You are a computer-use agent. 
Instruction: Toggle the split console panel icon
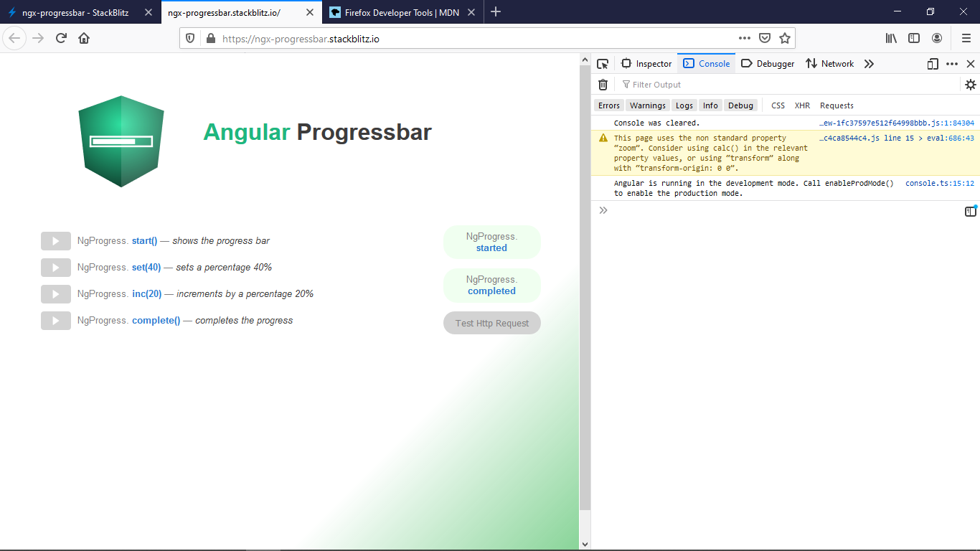pyautogui.click(x=972, y=210)
